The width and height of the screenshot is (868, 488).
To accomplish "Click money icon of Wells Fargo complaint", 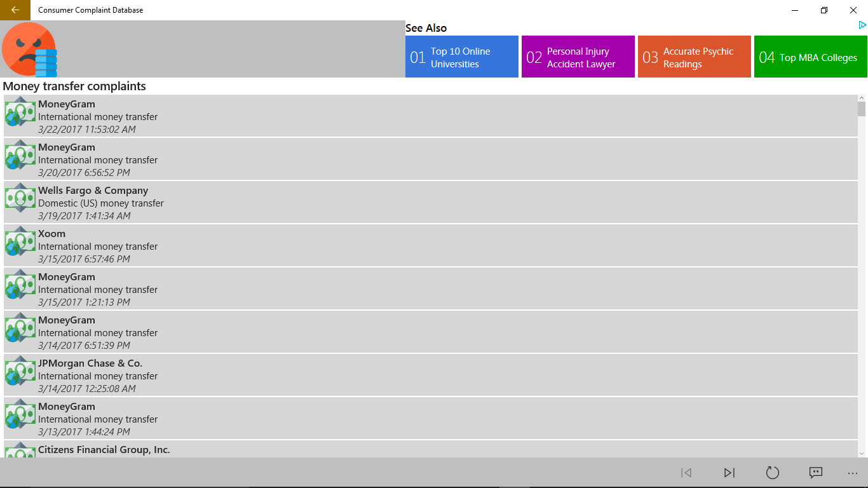I will pyautogui.click(x=20, y=198).
